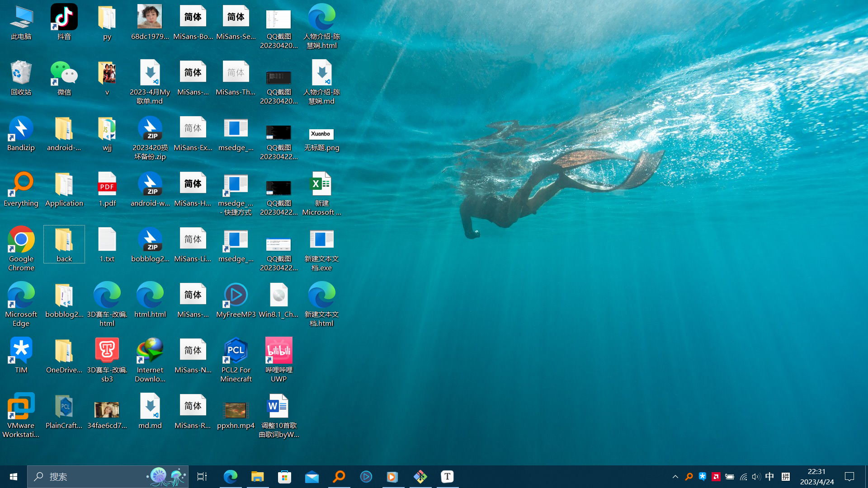Viewport: 868px width, 488px height.
Task: Open the blue play-button app on taskbar
Action: (366, 477)
